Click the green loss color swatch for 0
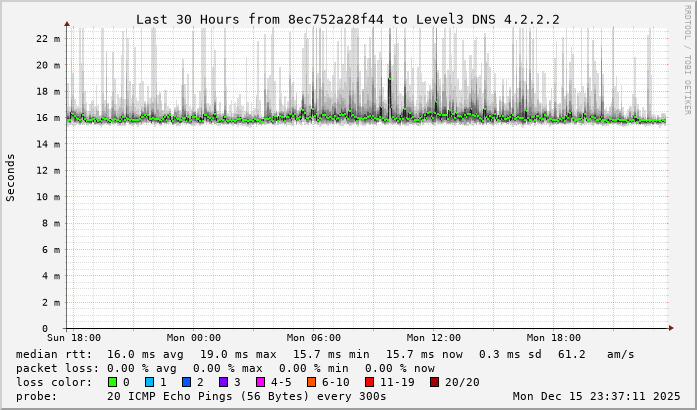Screen dimensions: 697x410 113,382
